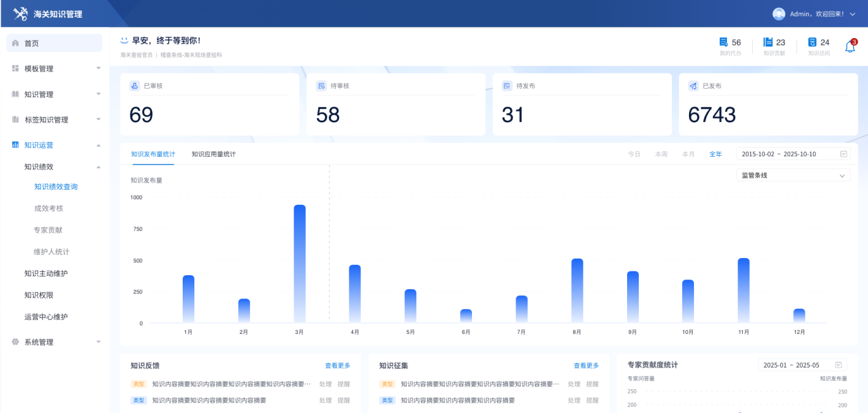Click 提醒 on second 知识征集 row
868x413 pixels.
(592, 400)
